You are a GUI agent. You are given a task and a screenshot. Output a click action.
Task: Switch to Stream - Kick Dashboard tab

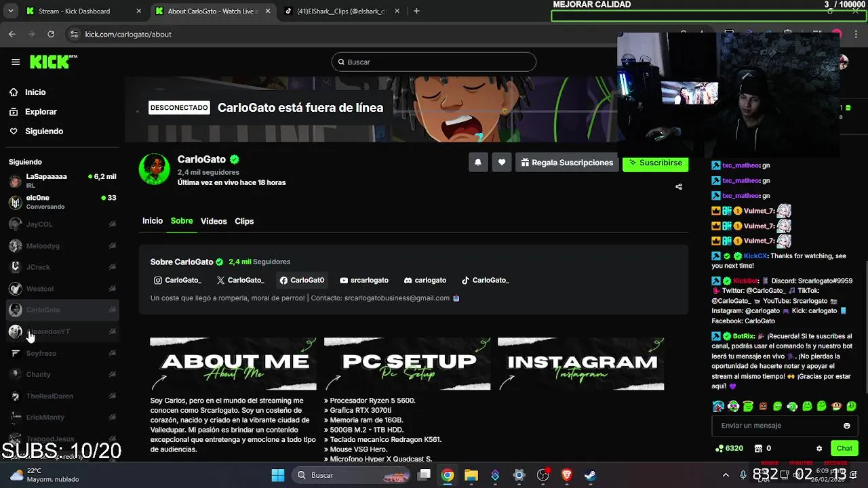point(83,11)
